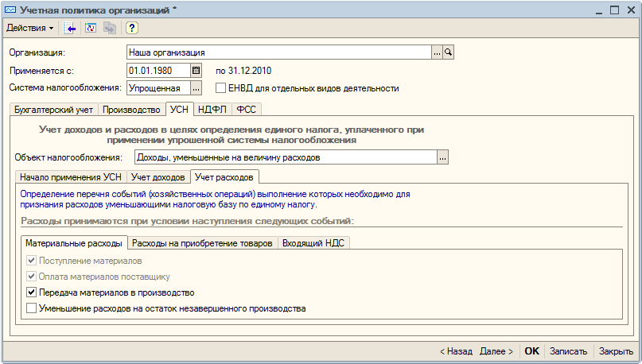Uncheck Передача материалов в производство

[31, 292]
